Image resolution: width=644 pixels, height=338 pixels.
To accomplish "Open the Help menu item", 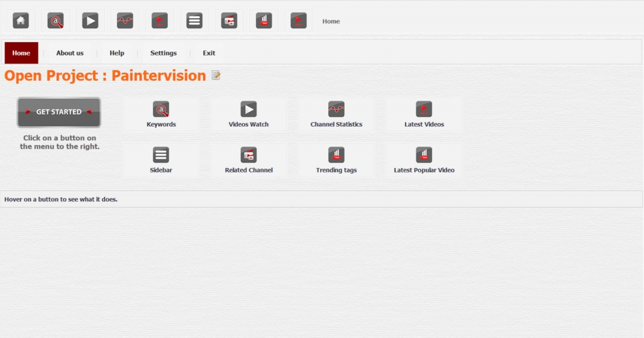I will click(116, 53).
